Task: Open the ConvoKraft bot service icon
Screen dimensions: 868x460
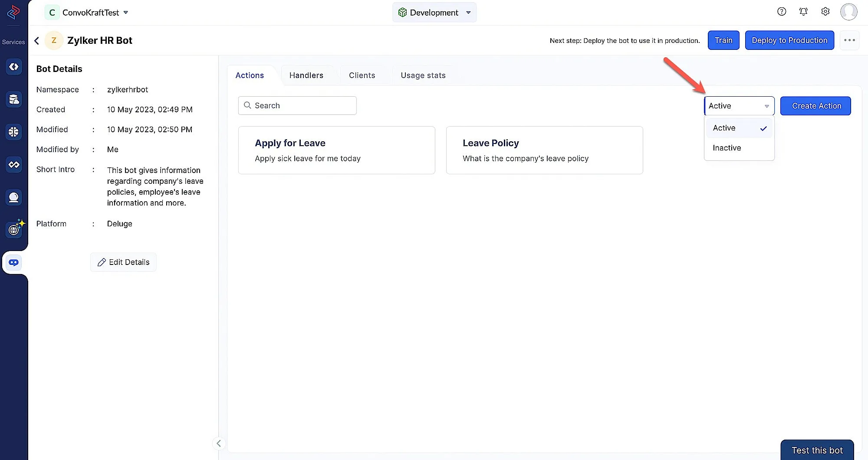Action: point(14,263)
